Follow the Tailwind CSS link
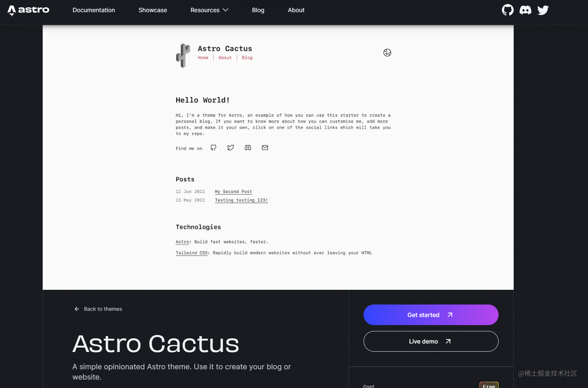This screenshot has width=588, height=388. (x=192, y=253)
